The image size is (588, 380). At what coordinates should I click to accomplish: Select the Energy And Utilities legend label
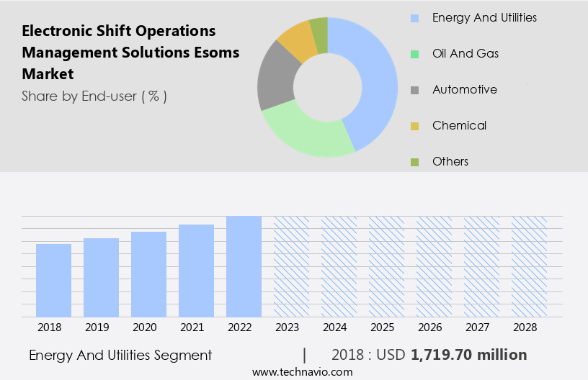[484, 17]
